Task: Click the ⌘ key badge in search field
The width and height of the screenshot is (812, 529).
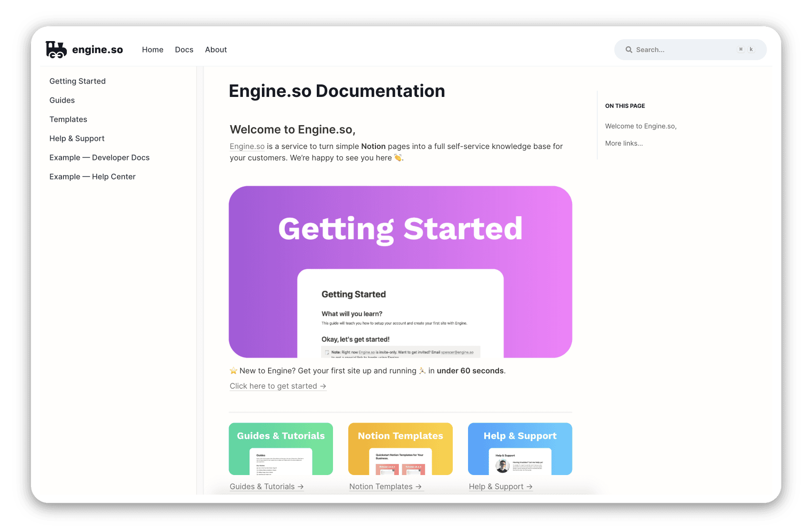Action: [x=741, y=49]
